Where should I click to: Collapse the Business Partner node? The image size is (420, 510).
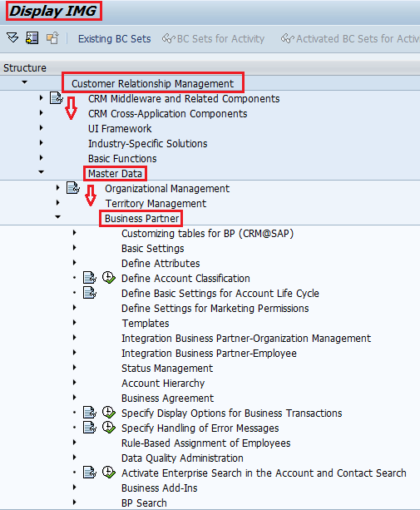[x=57, y=217]
